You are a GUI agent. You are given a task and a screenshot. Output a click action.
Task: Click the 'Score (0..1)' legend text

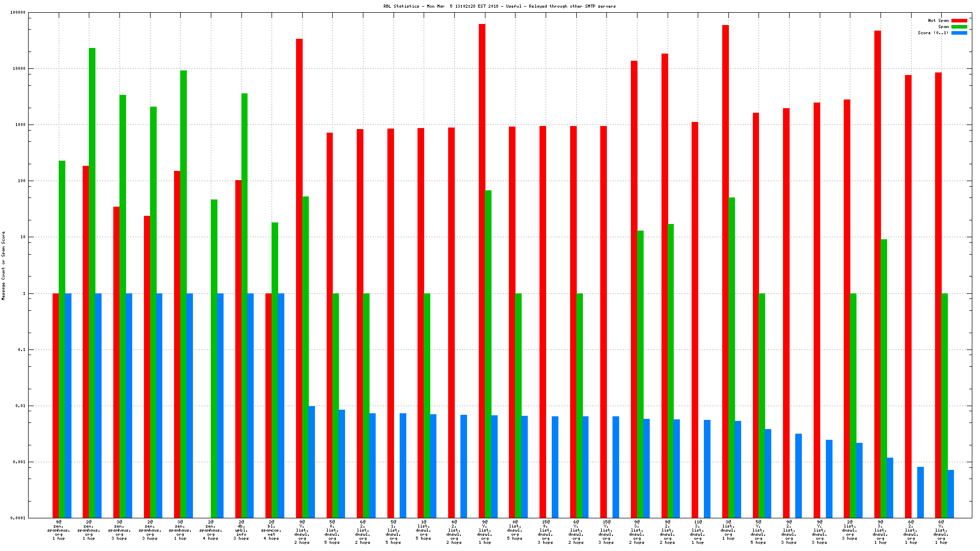pyautogui.click(x=933, y=33)
